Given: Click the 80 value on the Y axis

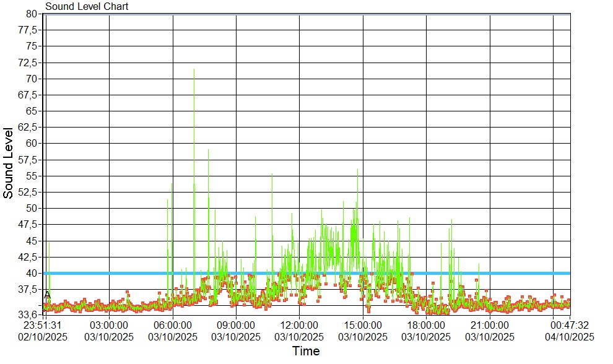Looking at the screenshot, I should click(x=32, y=14).
